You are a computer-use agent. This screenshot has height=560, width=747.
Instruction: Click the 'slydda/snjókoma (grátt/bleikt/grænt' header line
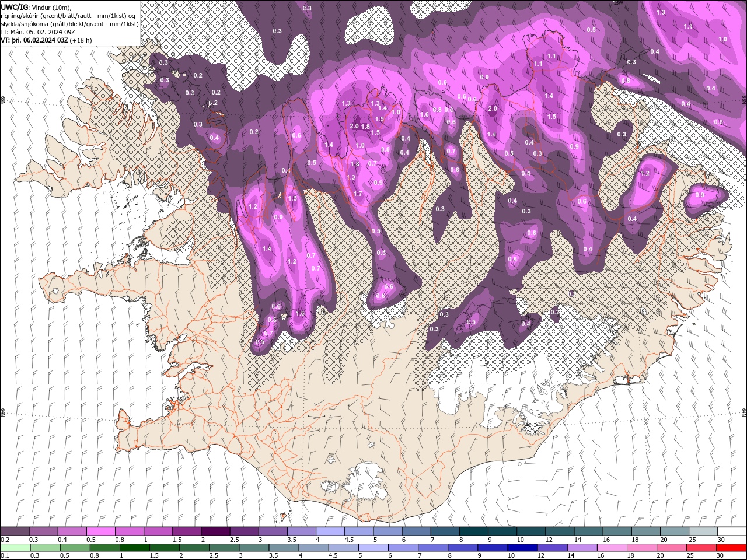pos(69,24)
